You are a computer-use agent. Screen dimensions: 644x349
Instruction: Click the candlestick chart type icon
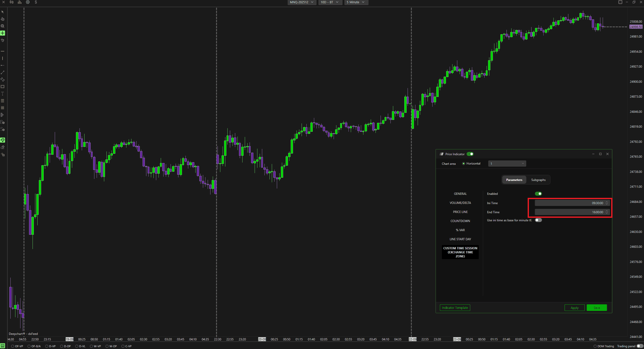click(x=12, y=2)
